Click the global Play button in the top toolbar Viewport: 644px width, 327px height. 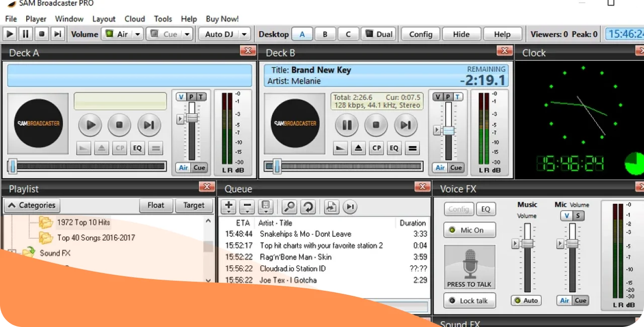(x=10, y=34)
